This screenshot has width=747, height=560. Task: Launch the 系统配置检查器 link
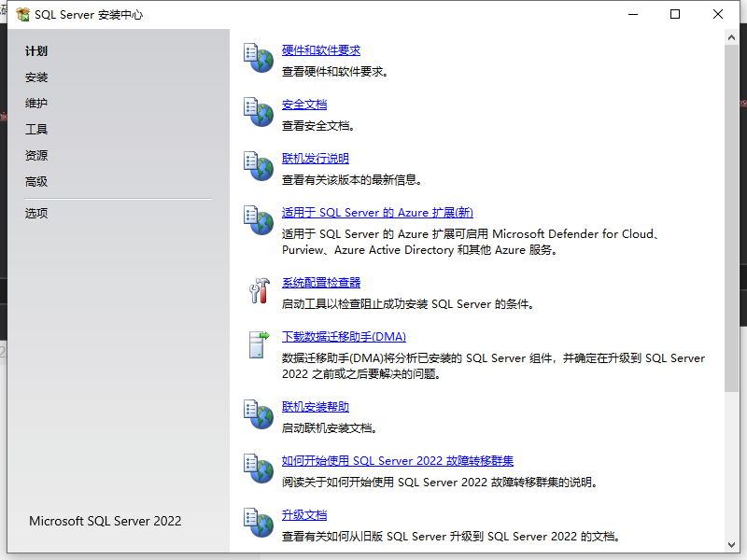tap(321, 283)
